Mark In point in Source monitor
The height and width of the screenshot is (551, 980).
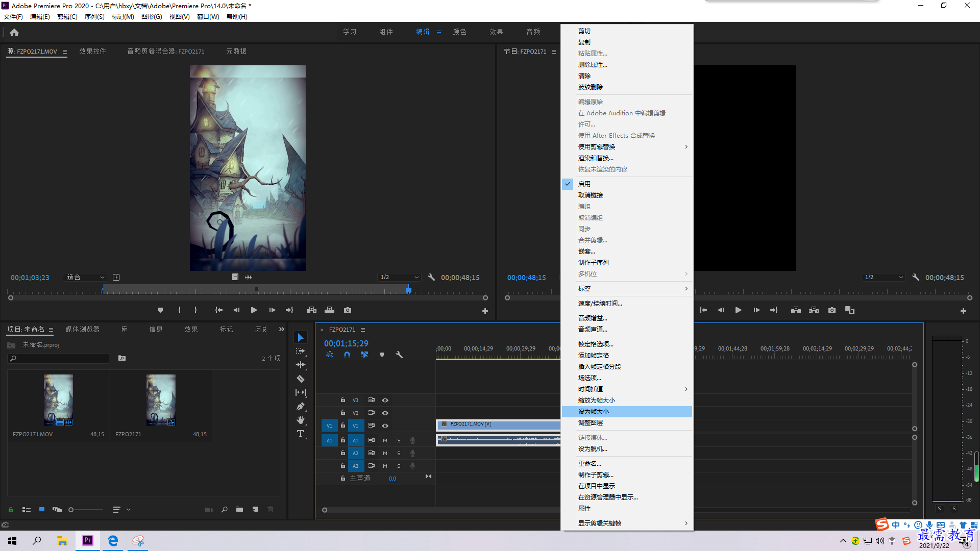point(179,310)
